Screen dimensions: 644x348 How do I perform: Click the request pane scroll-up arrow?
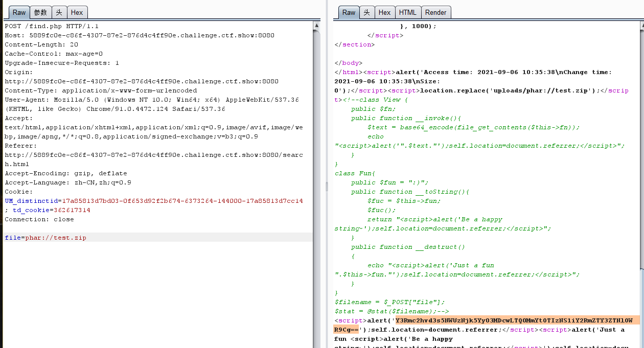[317, 25]
